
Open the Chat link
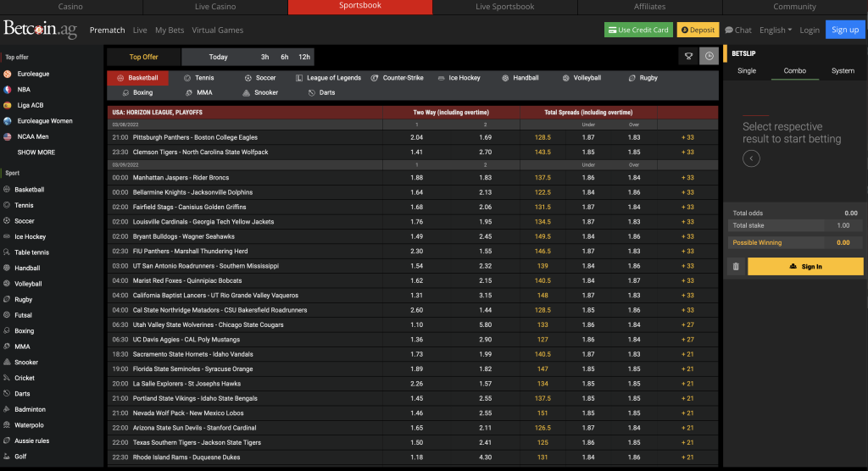pos(738,30)
